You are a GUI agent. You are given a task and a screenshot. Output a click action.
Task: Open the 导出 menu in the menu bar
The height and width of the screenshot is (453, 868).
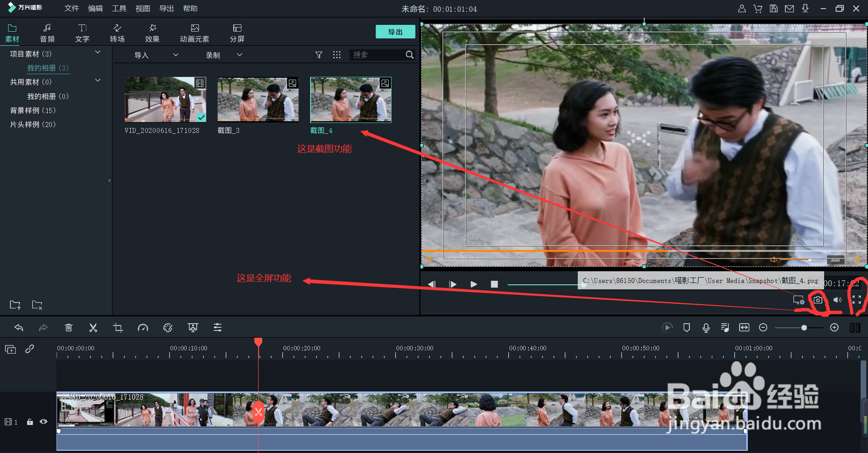click(x=167, y=9)
